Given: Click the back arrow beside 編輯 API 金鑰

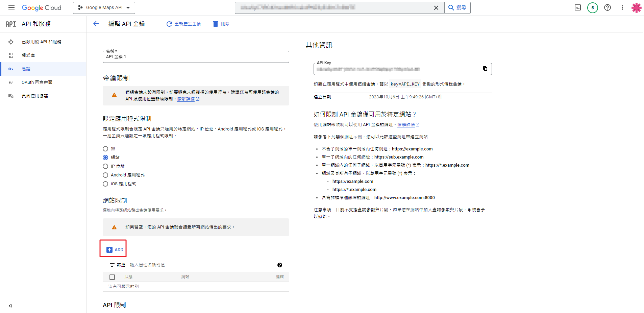Looking at the screenshot, I should [x=96, y=24].
